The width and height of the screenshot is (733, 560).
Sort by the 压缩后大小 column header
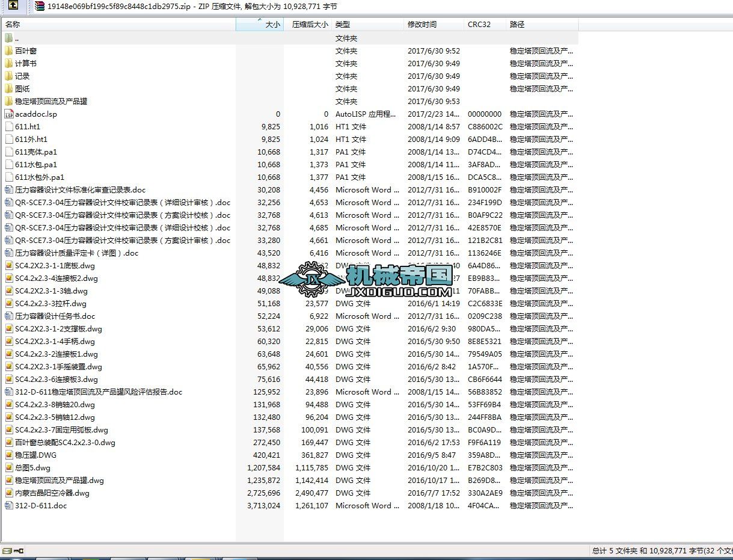307,24
